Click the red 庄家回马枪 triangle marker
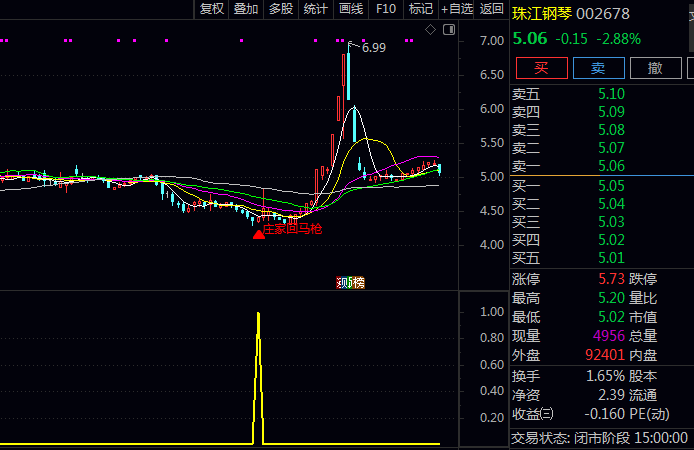This screenshot has width=694, height=450. click(259, 235)
